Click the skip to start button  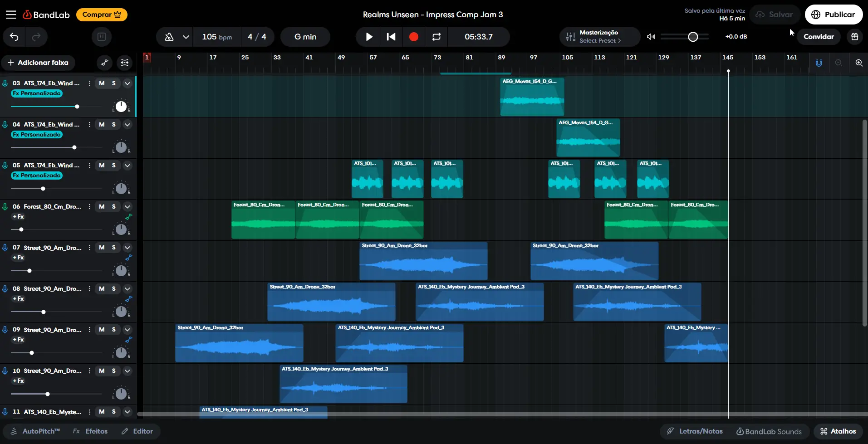coord(391,37)
